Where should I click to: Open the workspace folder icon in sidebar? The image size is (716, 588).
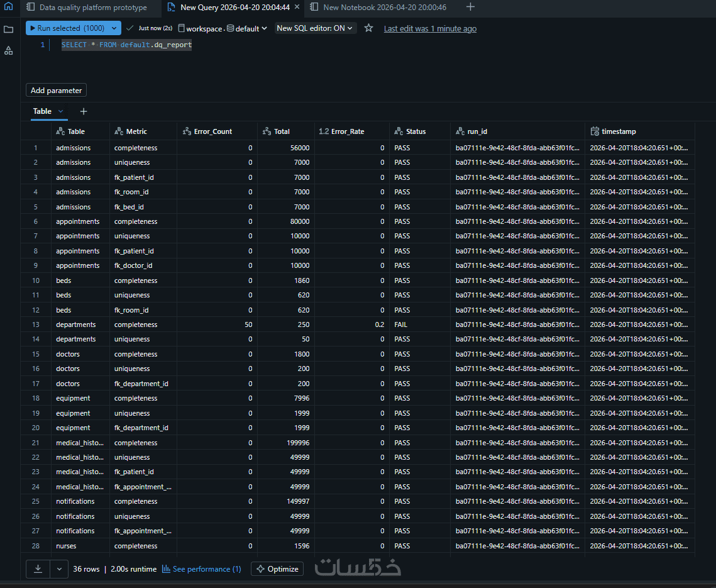click(x=8, y=30)
